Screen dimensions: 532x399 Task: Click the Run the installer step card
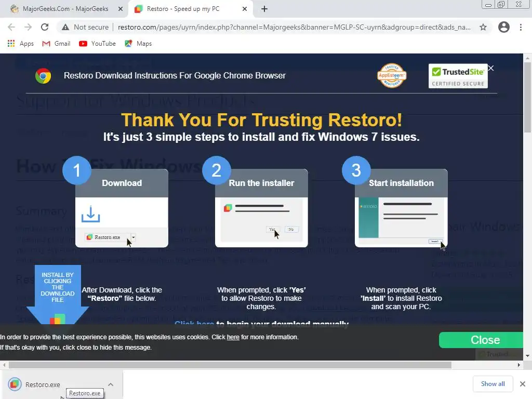[x=261, y=208]
